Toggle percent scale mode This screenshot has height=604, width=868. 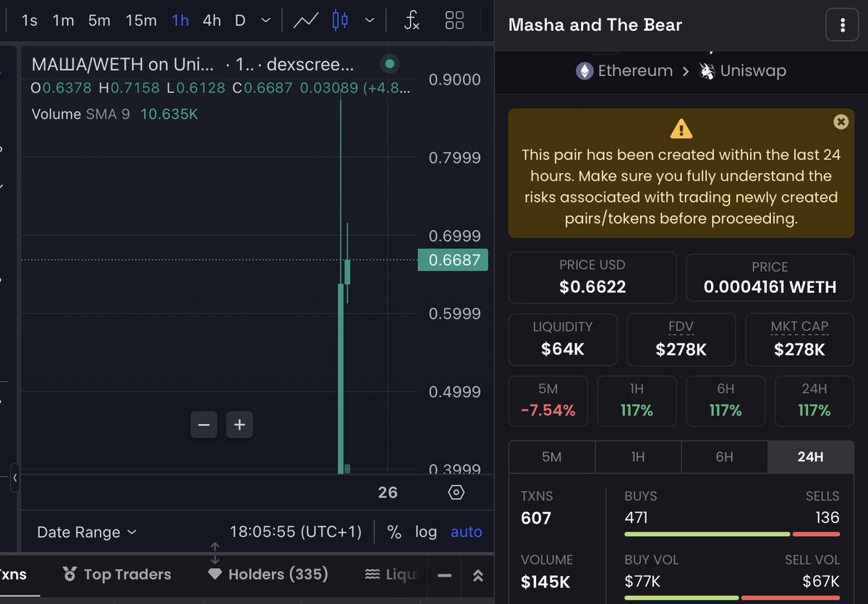pos(394,532)
